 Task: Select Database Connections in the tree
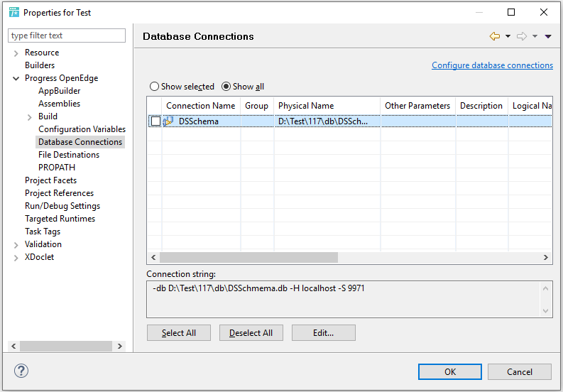[x=80, y=142]
